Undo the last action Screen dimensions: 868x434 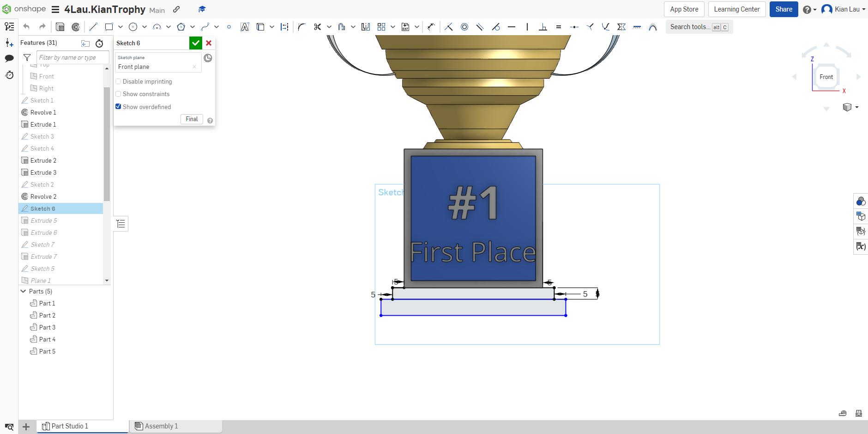26,27
